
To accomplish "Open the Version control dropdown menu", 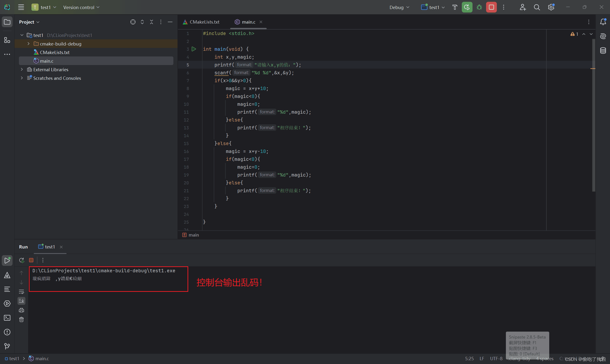I will click(81, 7).
